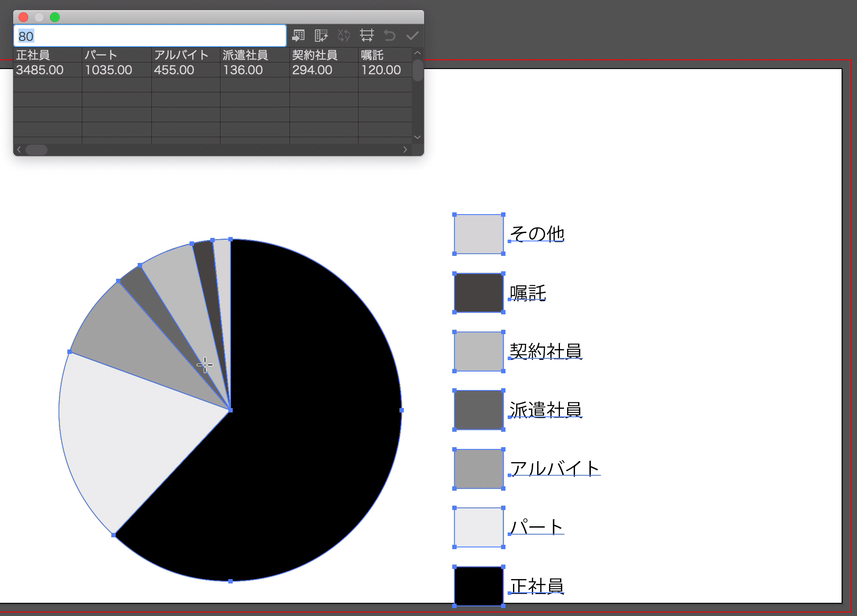Select the 正社員 header cell

(x=48, y=55)
